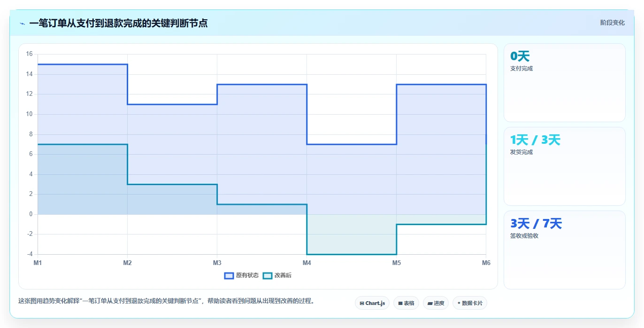Toggle the 原有状态 legend swatch
This screenshot has height=328, width=644.
[x=229, y=275]
